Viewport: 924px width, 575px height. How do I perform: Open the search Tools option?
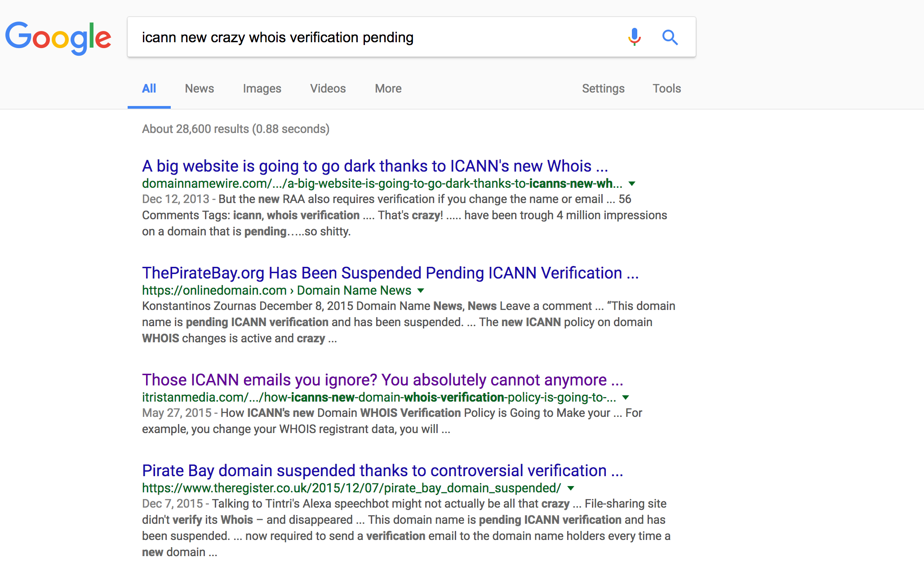click(667, 88)
